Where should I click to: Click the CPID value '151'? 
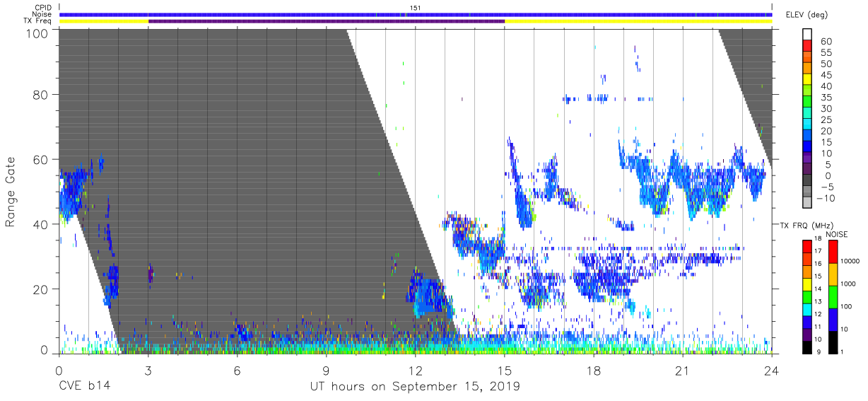pos(415,8)
